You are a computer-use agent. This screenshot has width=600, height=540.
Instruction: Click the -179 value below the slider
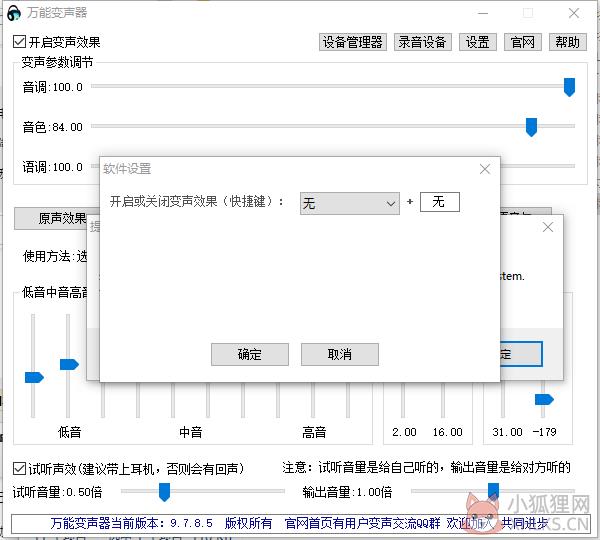point(545,432)
